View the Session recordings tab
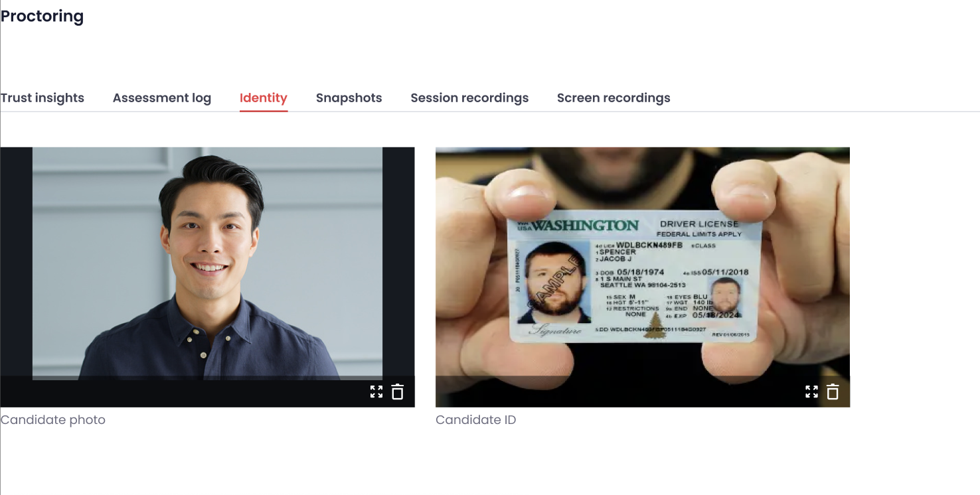 [469, 98]
